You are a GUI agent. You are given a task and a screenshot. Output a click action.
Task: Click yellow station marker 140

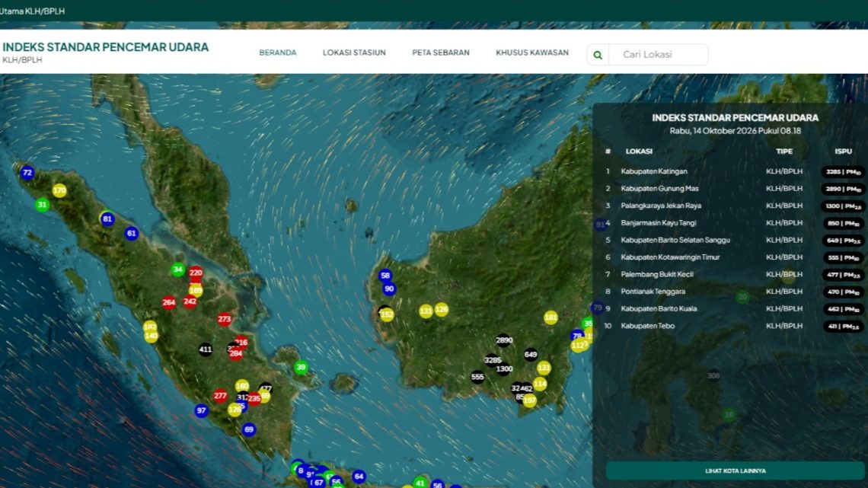[151, 335]
